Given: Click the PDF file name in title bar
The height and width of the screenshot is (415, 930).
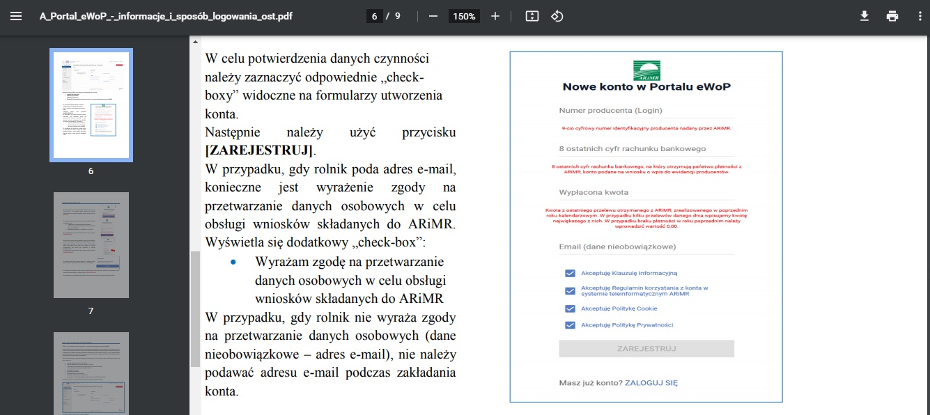Looking at the screenshot, I should coord(165,17).
